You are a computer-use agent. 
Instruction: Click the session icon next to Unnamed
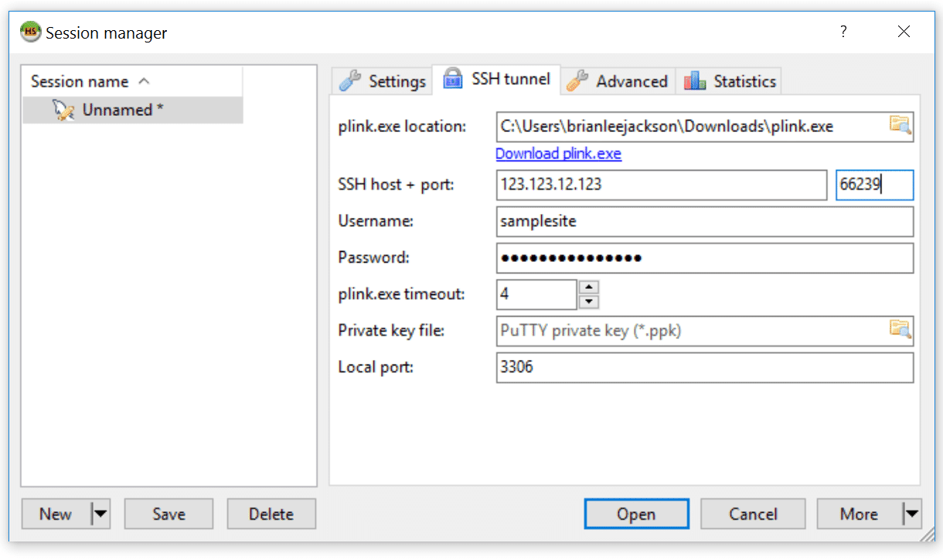(x=63, y=110)
